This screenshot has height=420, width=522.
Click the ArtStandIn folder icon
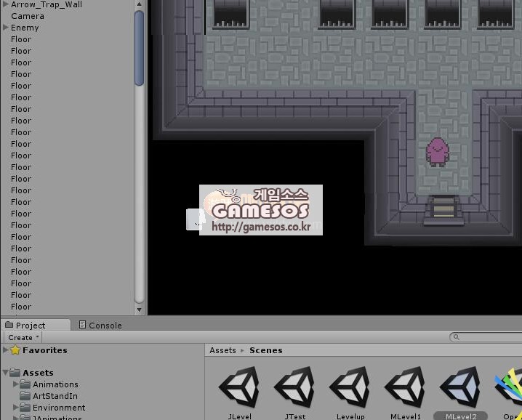point(25,396)
